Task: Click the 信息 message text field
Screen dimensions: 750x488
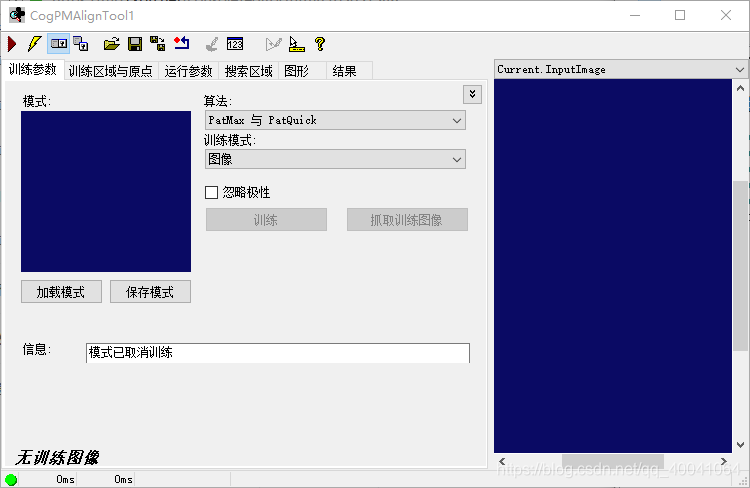Action: pos(278,353)
